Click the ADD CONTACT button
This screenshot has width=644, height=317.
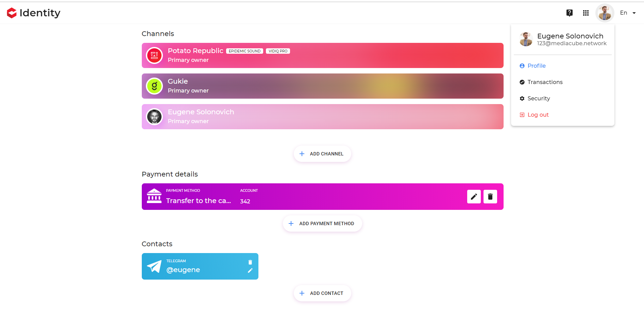pyautogui.click(x=322, y=293)
